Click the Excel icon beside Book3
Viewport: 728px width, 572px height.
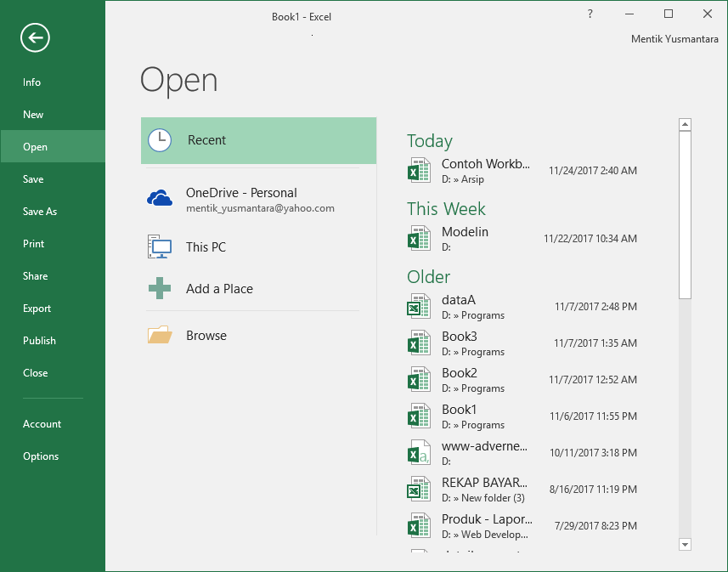pyautogui.click(x=419, y=343)
